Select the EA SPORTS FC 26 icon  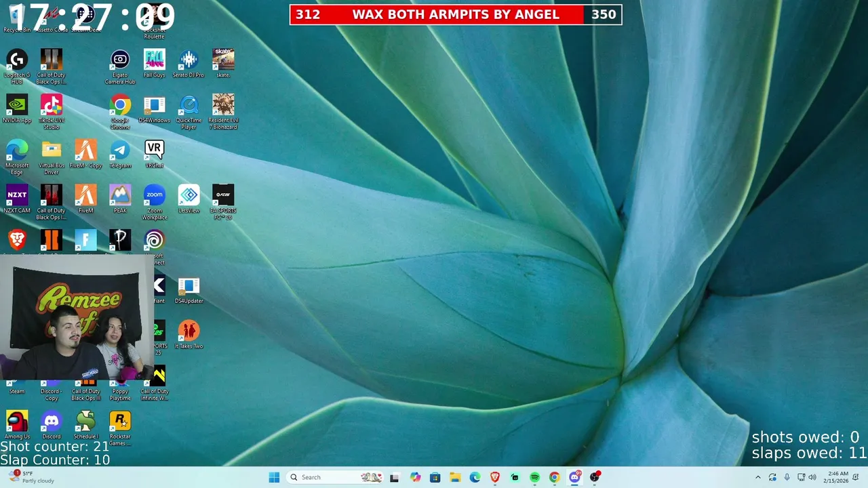point(223,202)
